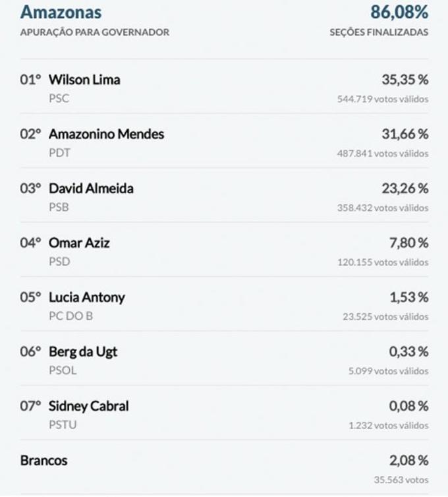Click the 487.841 votos válidos count

click(383, 154)
